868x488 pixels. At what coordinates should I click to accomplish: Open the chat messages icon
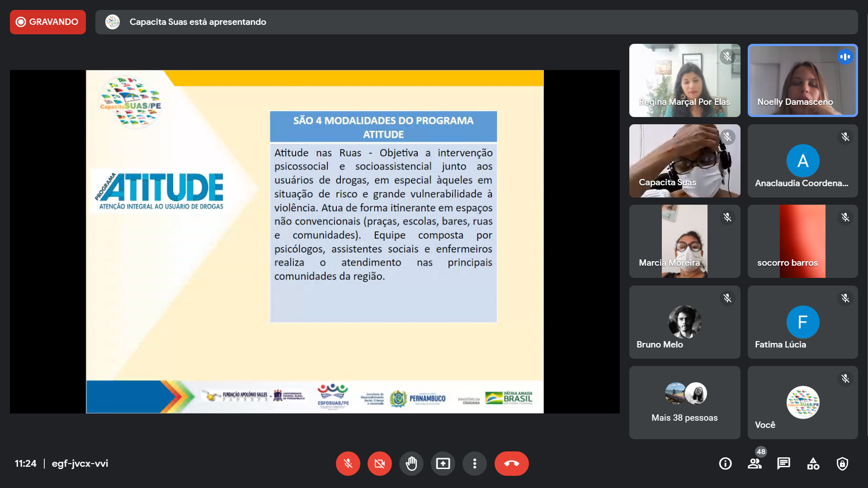783,464
